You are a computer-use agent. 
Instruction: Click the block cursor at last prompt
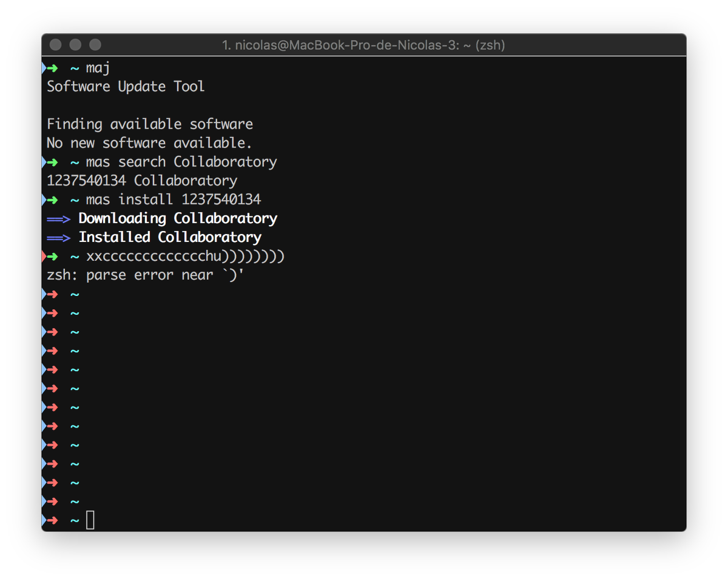point(90,520)
